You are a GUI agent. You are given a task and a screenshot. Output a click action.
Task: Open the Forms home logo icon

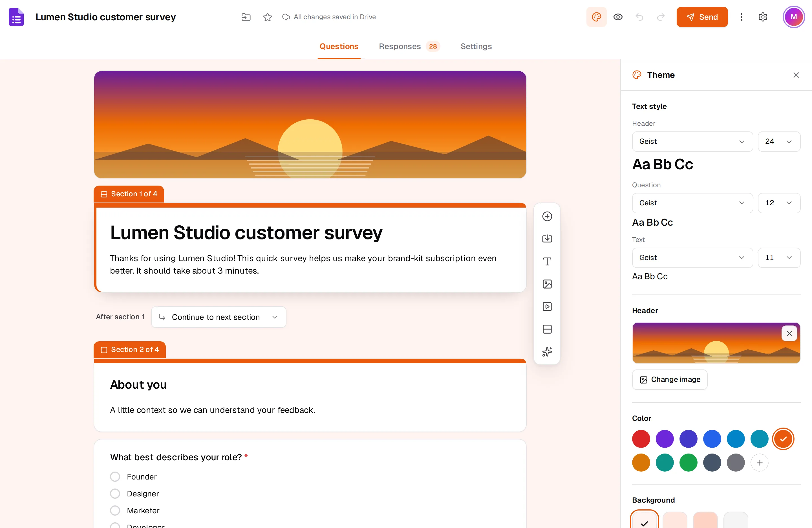[16, 17]
